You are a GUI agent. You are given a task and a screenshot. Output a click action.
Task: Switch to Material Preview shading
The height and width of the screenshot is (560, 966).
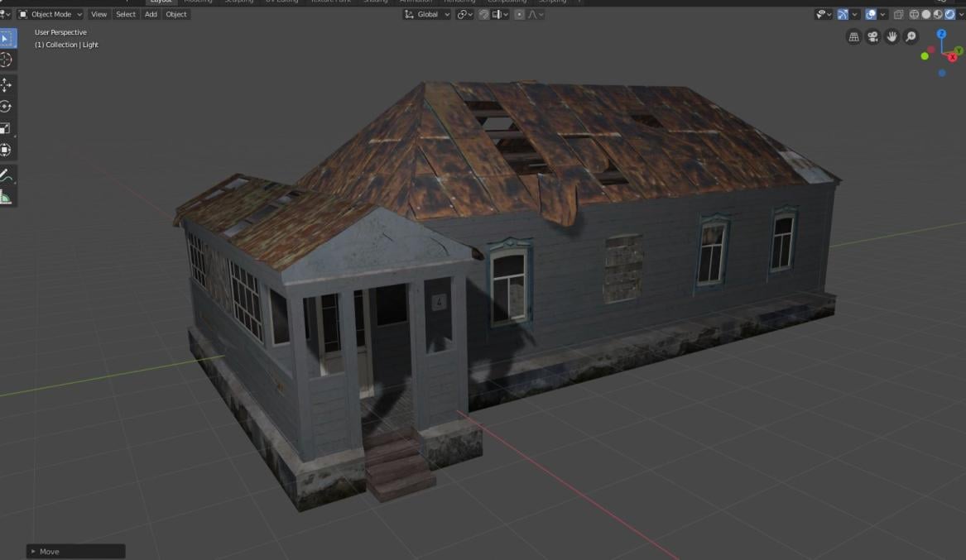click(x=938, y=14)
